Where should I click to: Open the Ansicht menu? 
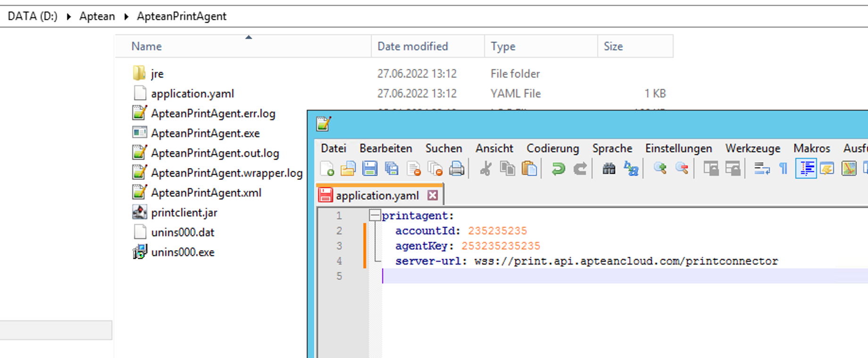pyautogui.click(x=494, y=148)
